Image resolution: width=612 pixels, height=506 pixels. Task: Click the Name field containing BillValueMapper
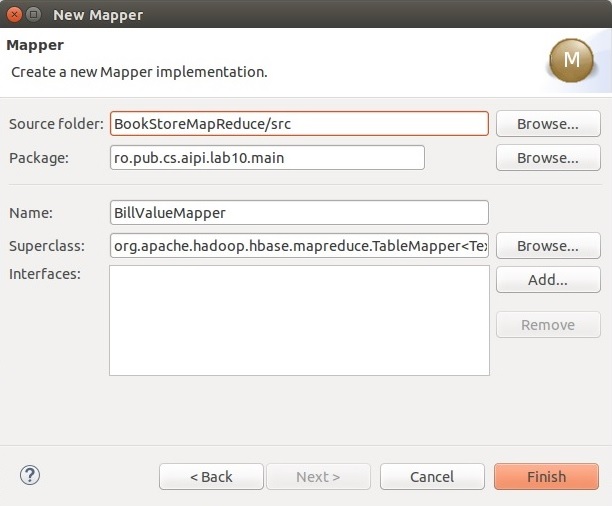[299, 213]
